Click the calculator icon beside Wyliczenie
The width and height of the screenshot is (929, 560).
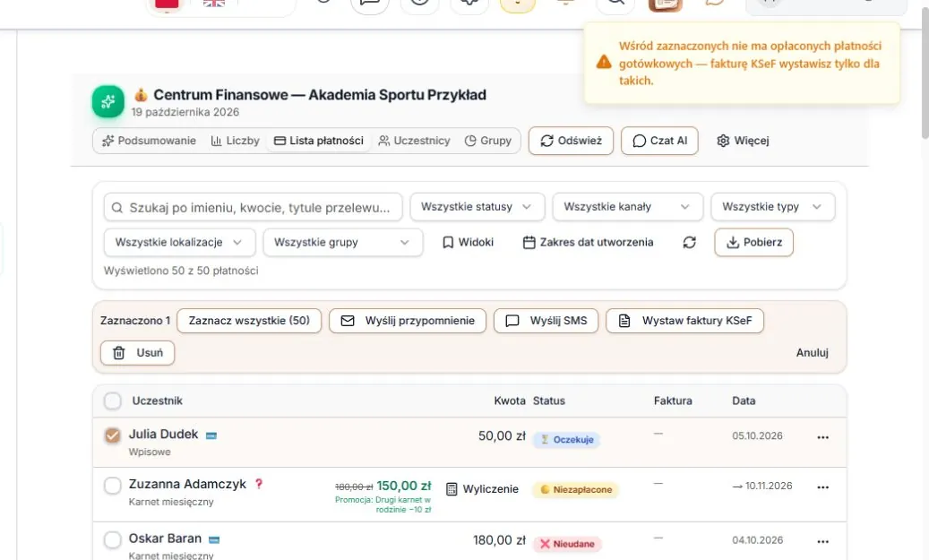point(452,489)
